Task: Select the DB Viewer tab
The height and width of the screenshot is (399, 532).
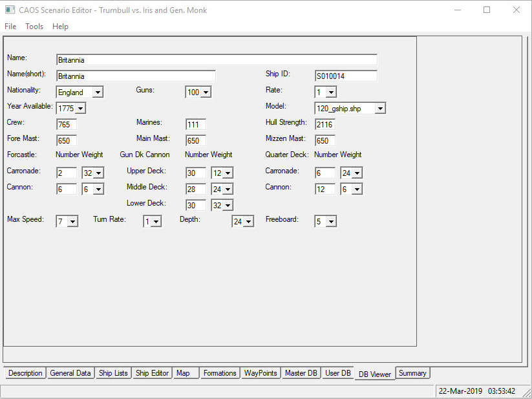Action: tap(375, 374)
